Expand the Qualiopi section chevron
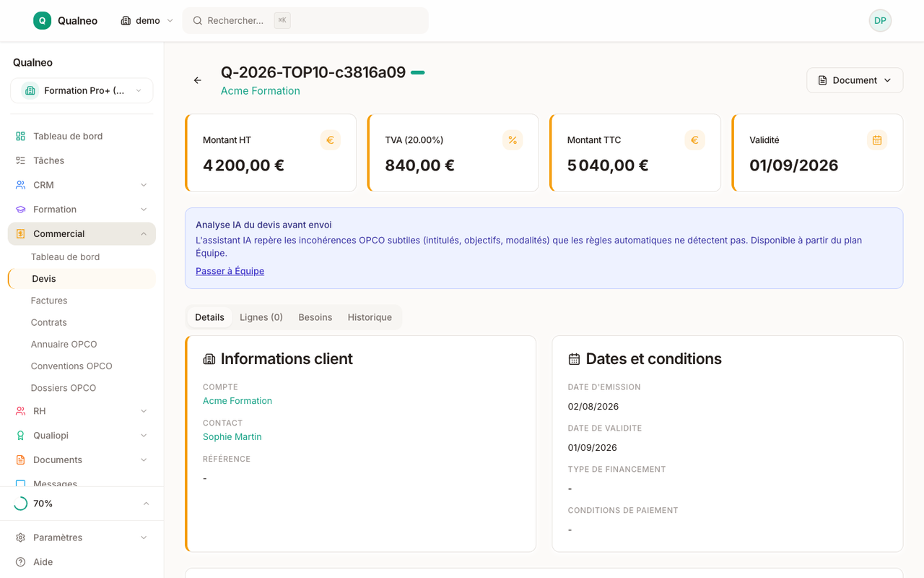The image size is (924, 578). pos(144,436)
